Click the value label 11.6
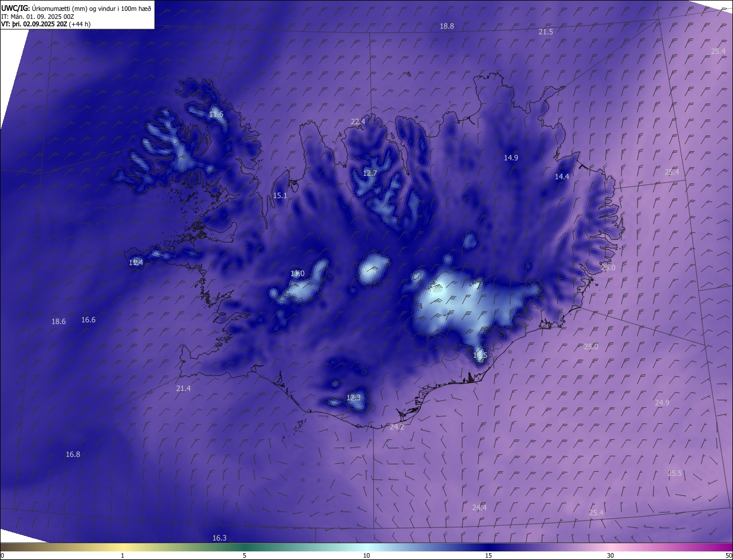Image resolution: width=733 pixels, height=560 pixels. [x=216, y=115]
